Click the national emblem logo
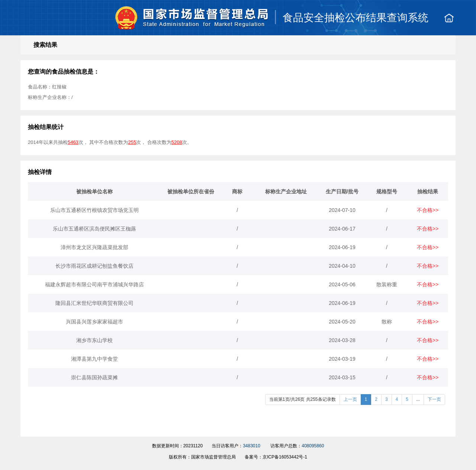 pos(126,18)
